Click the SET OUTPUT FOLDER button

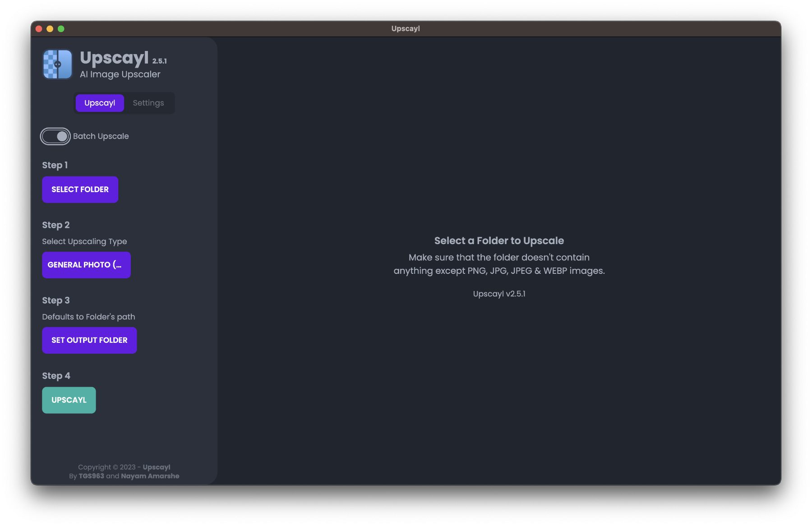pyautogui.click(x=89, y=340)
